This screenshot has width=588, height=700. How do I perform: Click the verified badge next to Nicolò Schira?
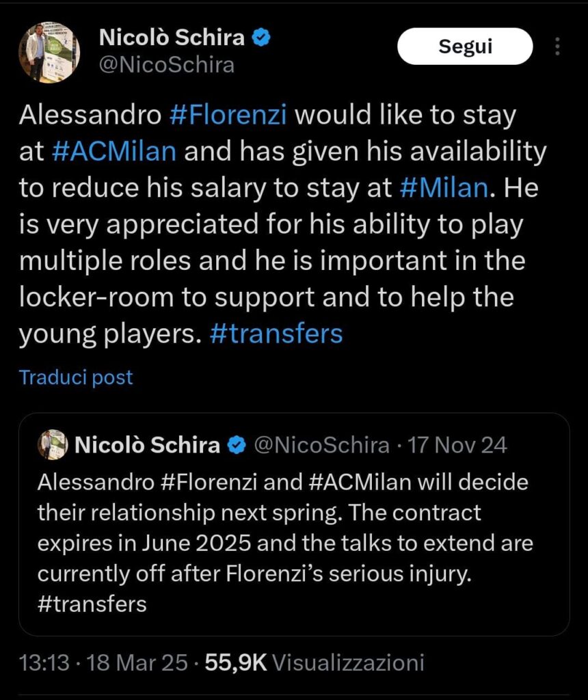[260, 38]
